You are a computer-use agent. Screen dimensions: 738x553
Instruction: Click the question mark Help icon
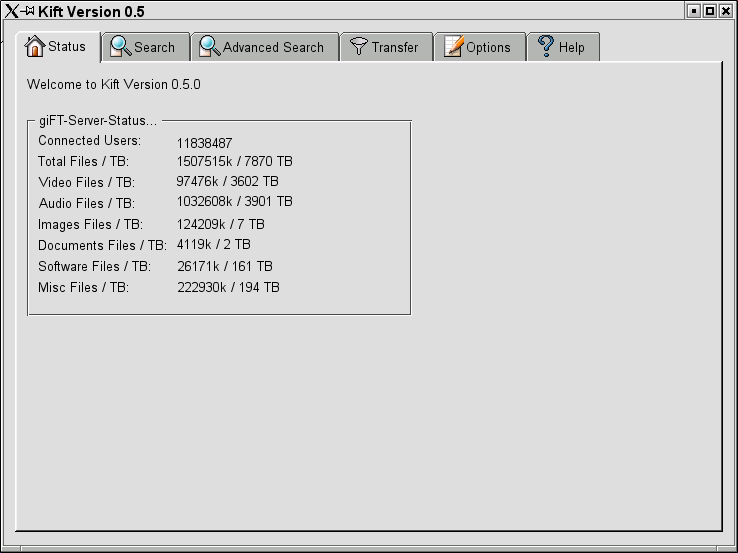coord(546,46)
